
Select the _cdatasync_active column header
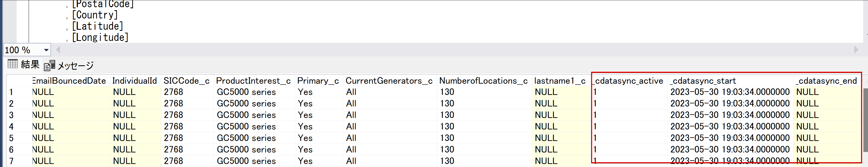628,81
